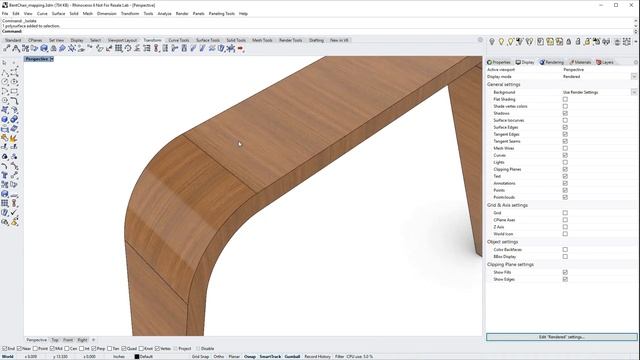Enable the Mesh Wires checkbox

(x=565, y=148)
